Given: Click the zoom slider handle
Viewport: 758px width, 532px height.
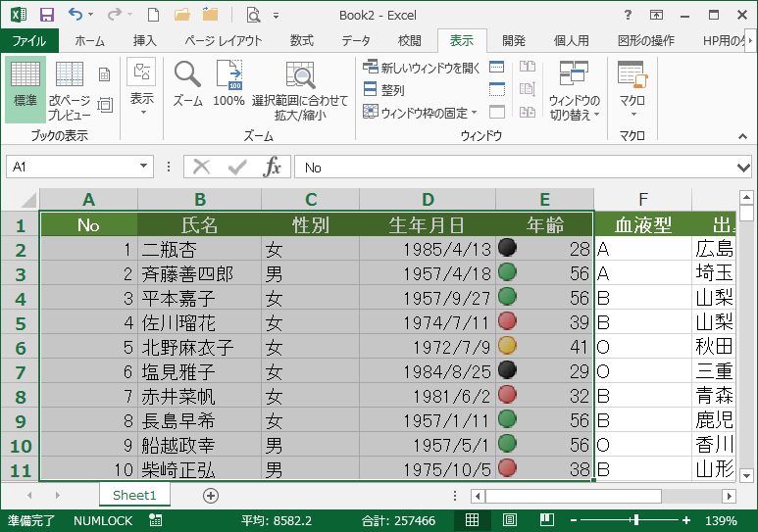Looking at the screenshot, I should point(636,520).
